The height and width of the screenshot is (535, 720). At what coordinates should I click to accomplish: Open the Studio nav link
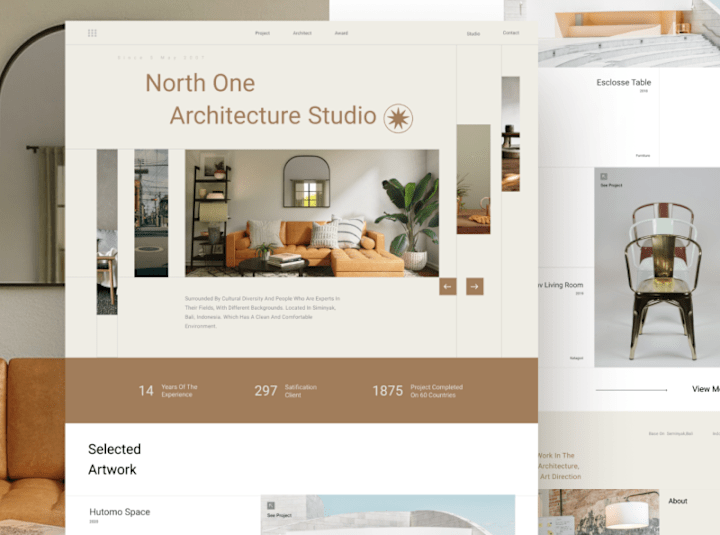click(473, 34)
